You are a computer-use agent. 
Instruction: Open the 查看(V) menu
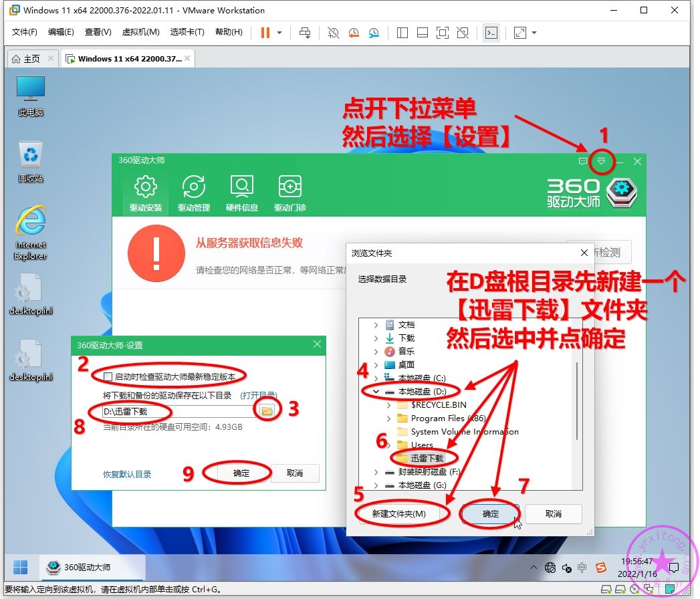pos(98,32)
